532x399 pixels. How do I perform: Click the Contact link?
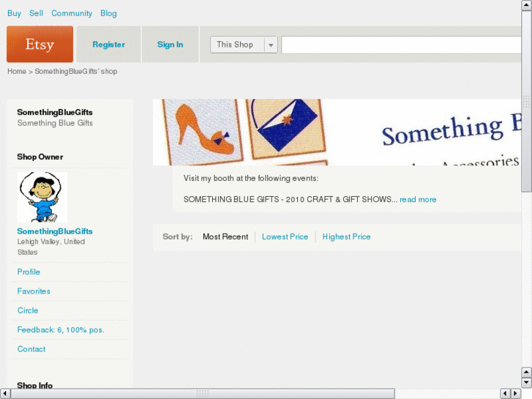[31, 349]
